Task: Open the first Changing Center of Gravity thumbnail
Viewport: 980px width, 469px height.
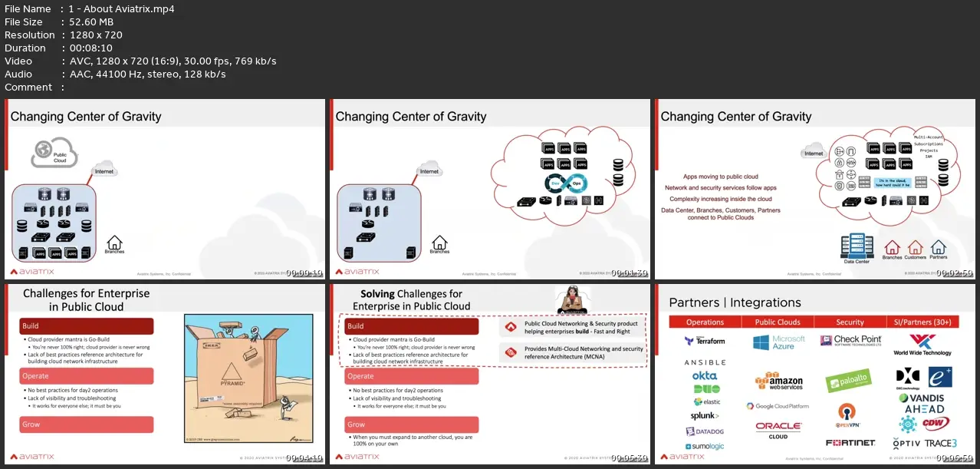Action: (x=164, y=189)
